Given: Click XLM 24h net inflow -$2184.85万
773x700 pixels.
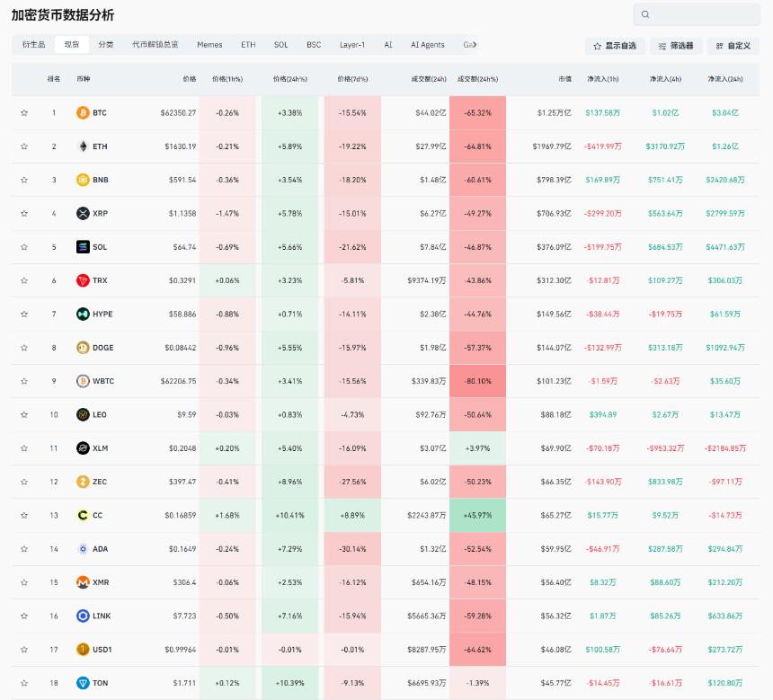Looking at the screenshot, I should coord(725,448).
